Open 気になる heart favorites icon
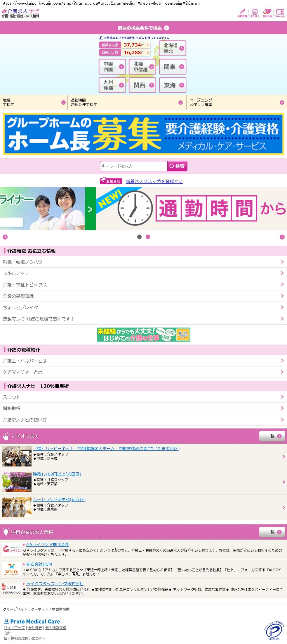Viewport: 287px width, 644px height. pos(267,13)
